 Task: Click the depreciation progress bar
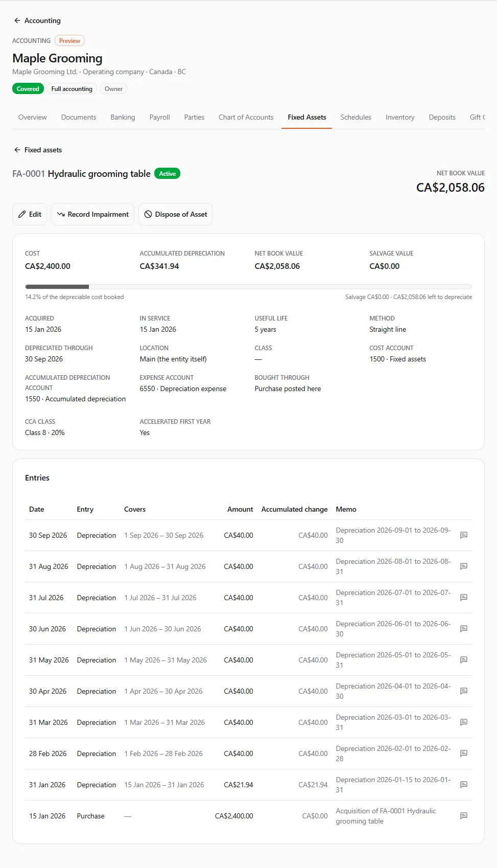coord(248,287)
